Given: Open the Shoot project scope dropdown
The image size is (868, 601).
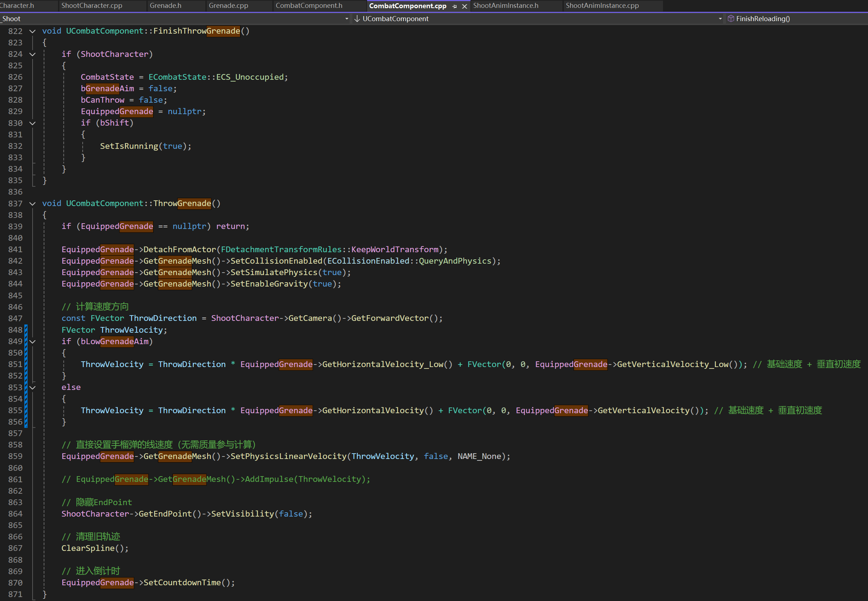Looking at the screenshot, I should point(347,19).
